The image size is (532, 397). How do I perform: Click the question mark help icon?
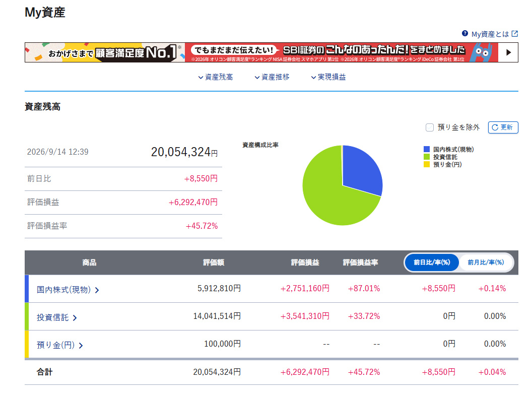pos(465,33)
